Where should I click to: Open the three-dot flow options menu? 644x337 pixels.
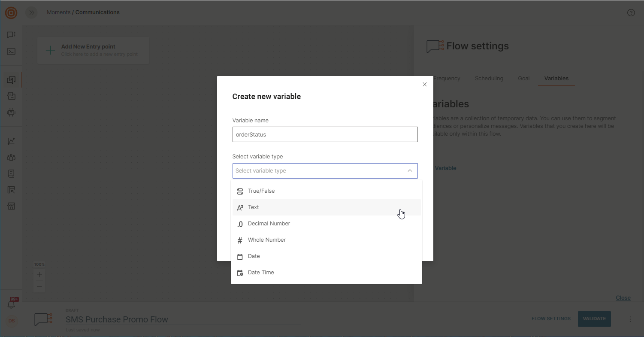point(630,319)
